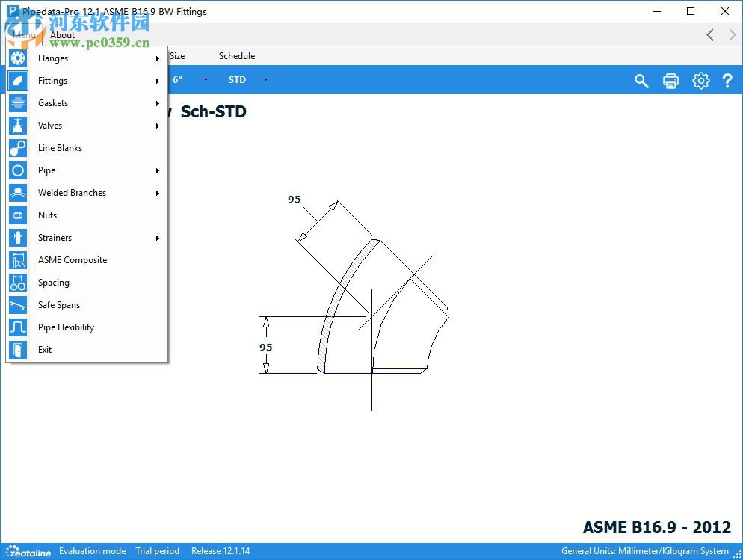Screen dimensions: 743x560
Task: Click the Pipe Flexibility loop icon
Action: pyautogui.click(x=17, y=327)
